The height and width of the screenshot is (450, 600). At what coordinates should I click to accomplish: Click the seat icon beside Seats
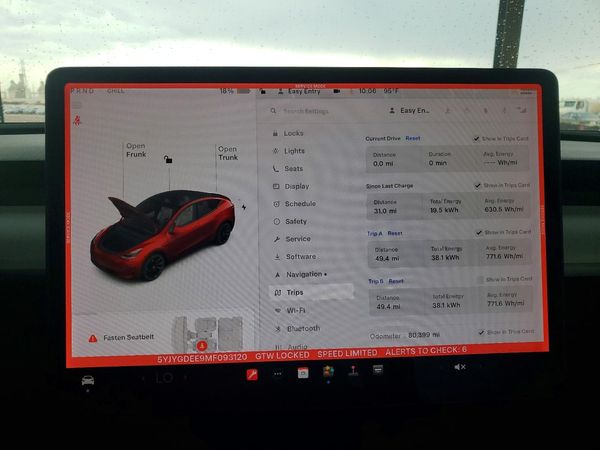click(276, 169)
